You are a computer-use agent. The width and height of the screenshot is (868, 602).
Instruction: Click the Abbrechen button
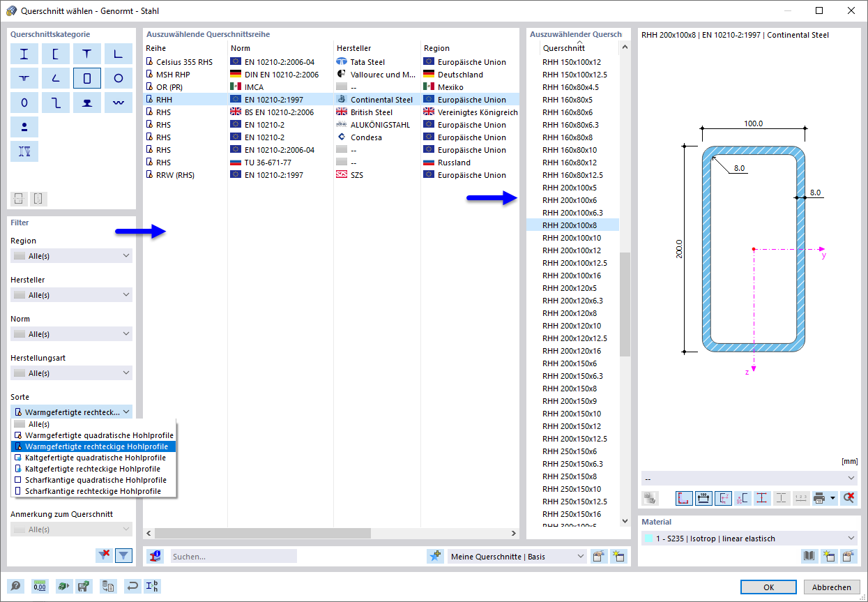point(831,587)
